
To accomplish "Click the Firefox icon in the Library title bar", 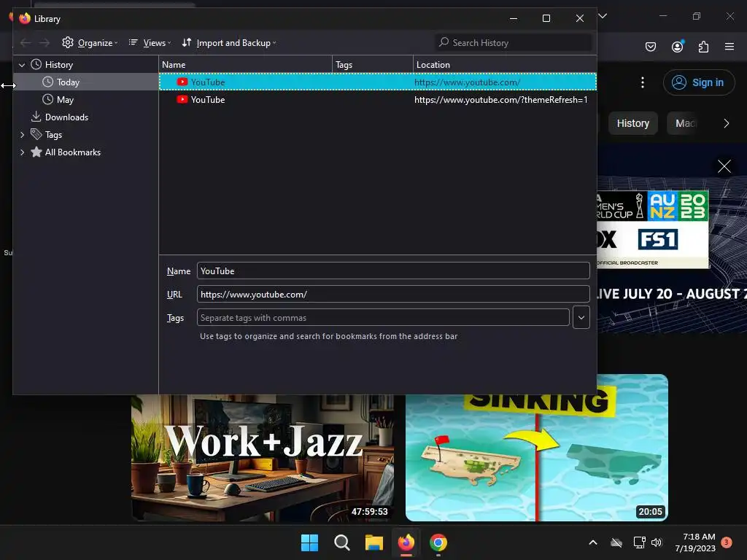I will tap(24, 18).
